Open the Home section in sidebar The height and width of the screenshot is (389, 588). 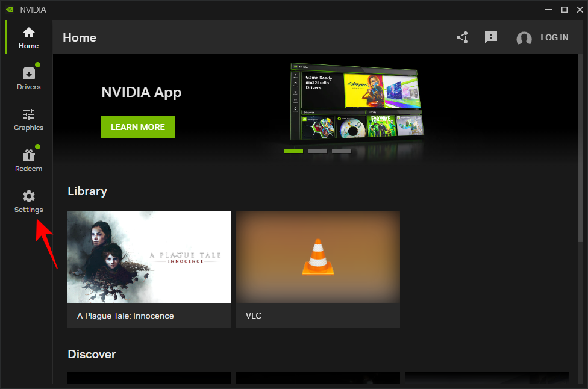(28, 38)
